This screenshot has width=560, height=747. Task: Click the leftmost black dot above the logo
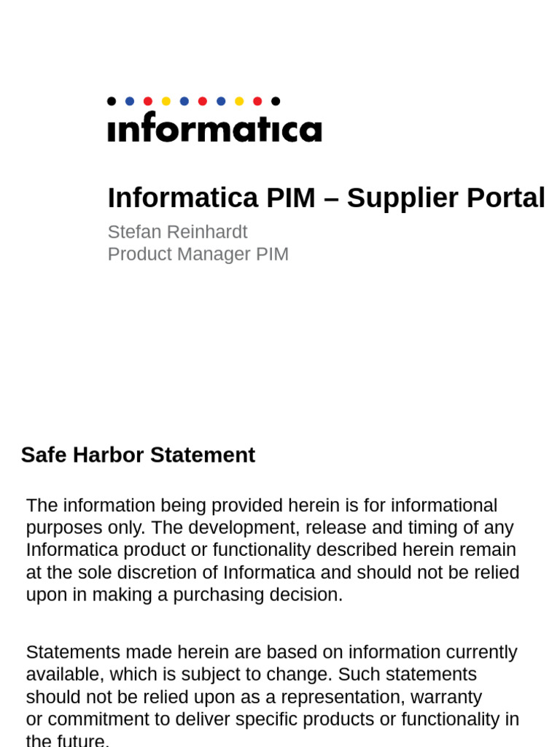(112, 101)
